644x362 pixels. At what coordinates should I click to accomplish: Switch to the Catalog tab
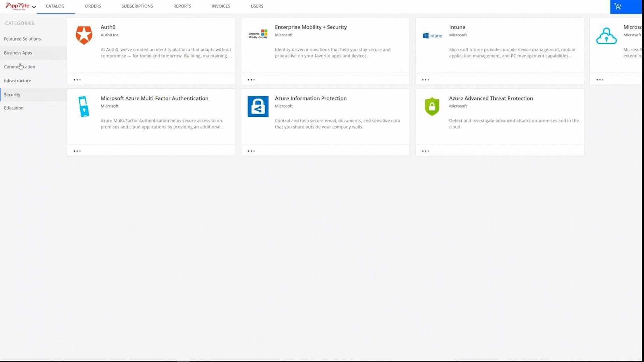55,6
